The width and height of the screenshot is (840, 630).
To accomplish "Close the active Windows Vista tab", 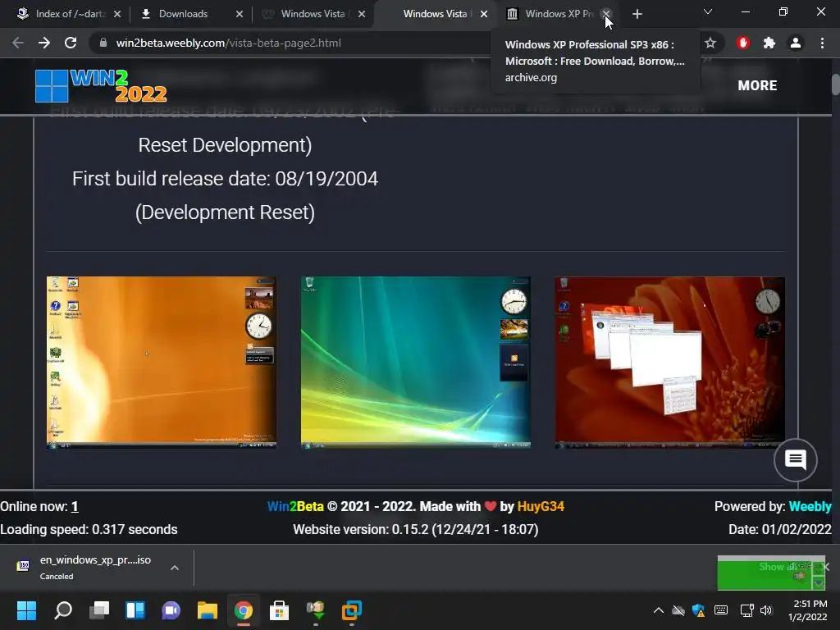I will [484, 14].
